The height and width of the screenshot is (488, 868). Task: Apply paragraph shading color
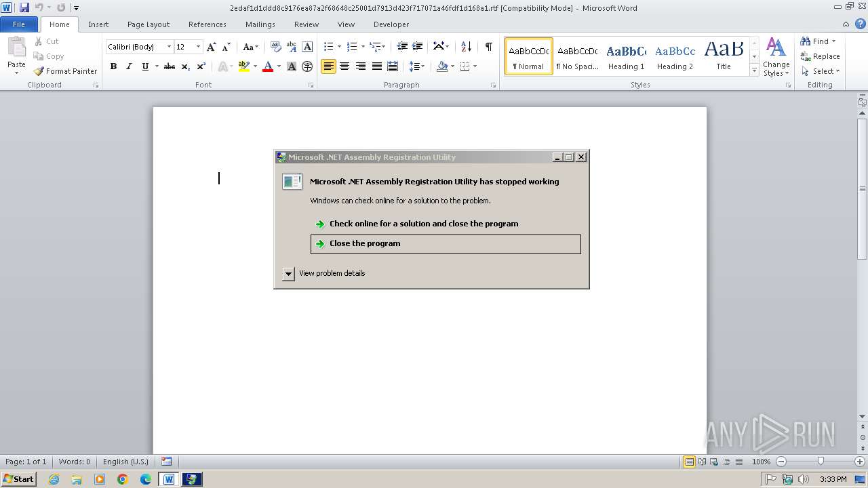point(442,66)
